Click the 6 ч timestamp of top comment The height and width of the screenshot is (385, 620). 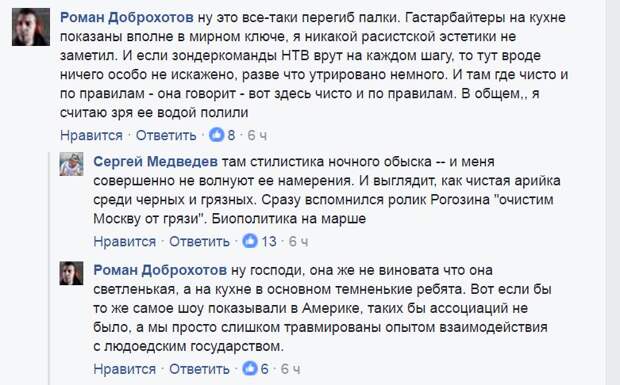[x=257, y=136]
